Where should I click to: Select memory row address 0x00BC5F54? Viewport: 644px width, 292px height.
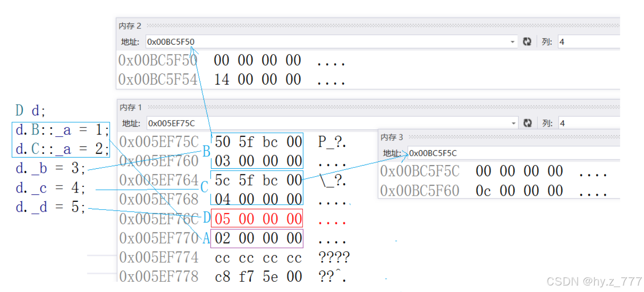158,80
